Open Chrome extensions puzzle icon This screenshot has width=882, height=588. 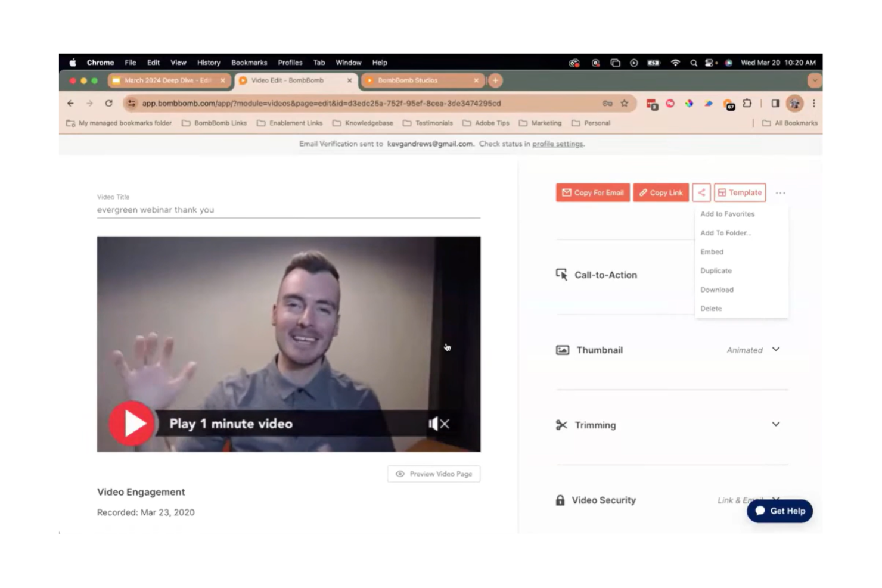[x=747, y=104]
